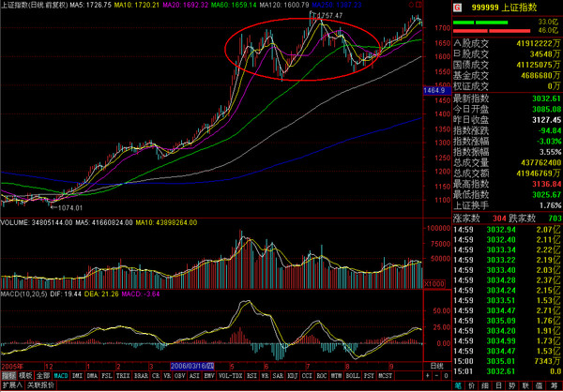
Task: Switch indicator to ASI
Action: (x=194, y=376)
